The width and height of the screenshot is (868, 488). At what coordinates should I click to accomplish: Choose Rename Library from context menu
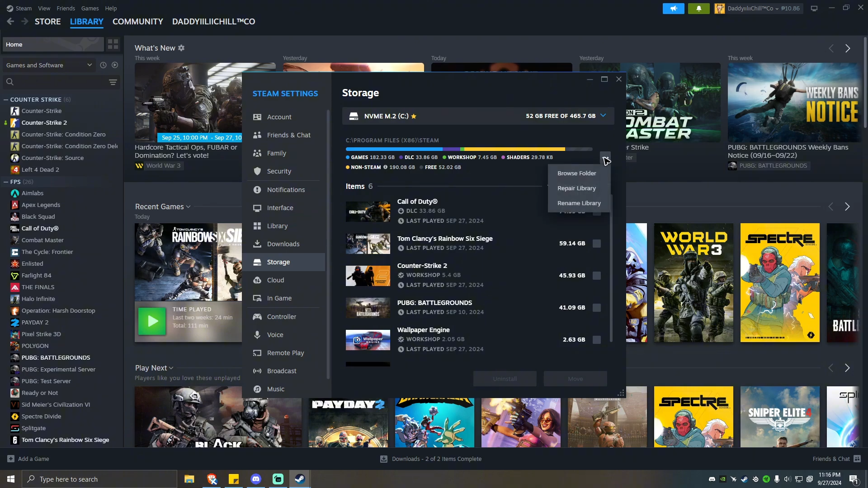[x=579, y=203]
